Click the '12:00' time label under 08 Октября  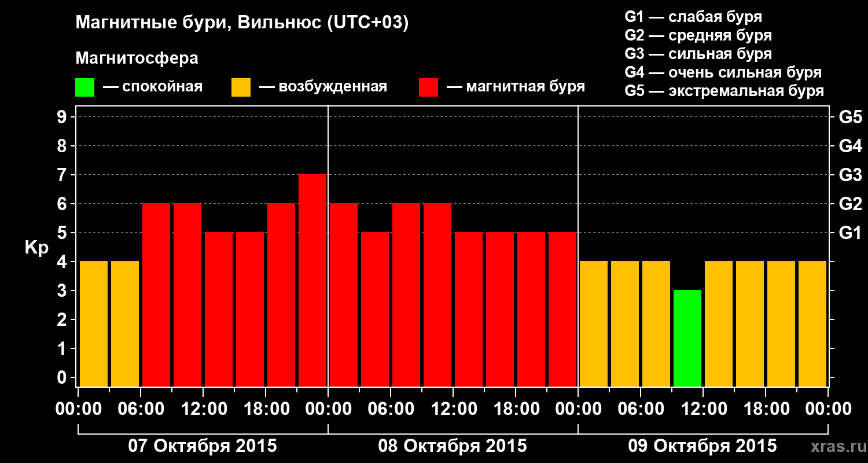click(x=453, y=409)
